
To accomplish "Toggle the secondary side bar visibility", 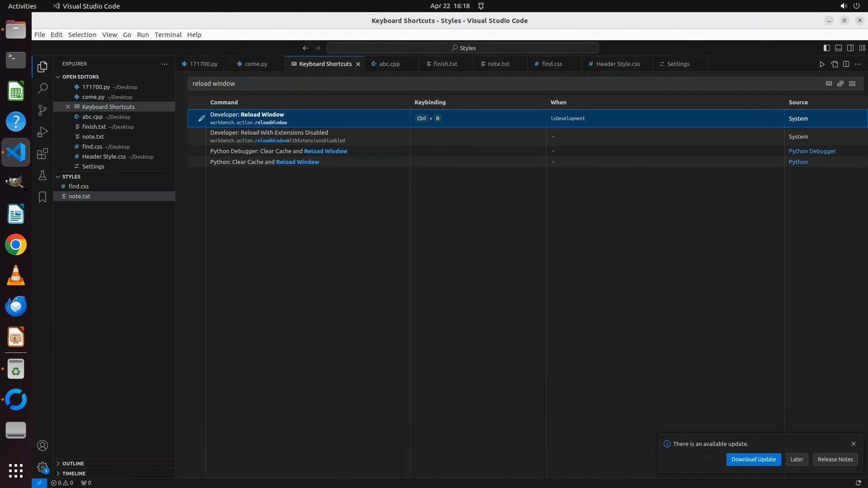I will click(850, 48).
